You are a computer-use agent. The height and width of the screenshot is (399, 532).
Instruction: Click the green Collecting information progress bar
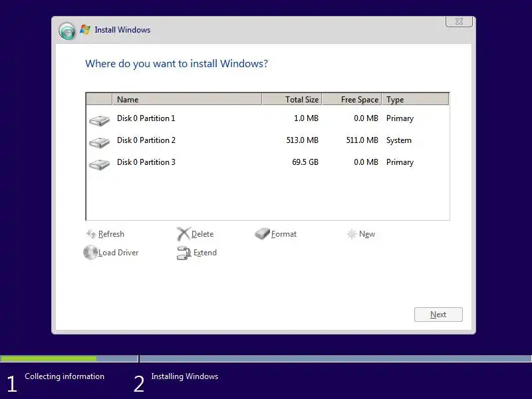(x=48, y=358)
